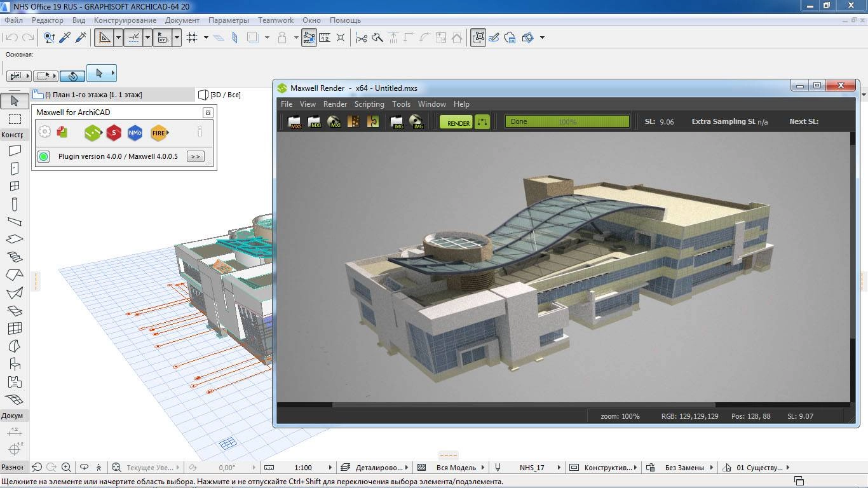
Task: Click the zoom-in magnifier in the status bar
Action: [66, 467]
